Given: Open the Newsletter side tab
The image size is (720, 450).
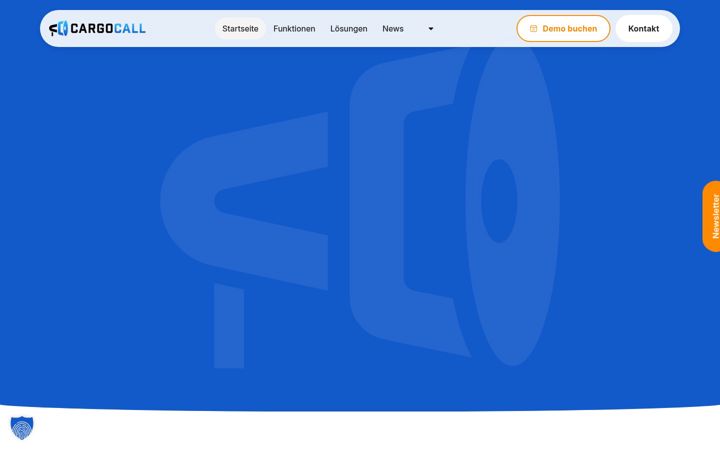Looking at the screenshot, I should 712,216.
